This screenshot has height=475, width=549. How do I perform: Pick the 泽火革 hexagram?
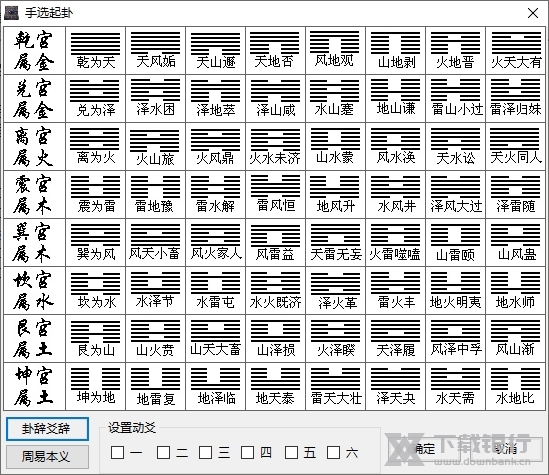[x=335, y=291]
